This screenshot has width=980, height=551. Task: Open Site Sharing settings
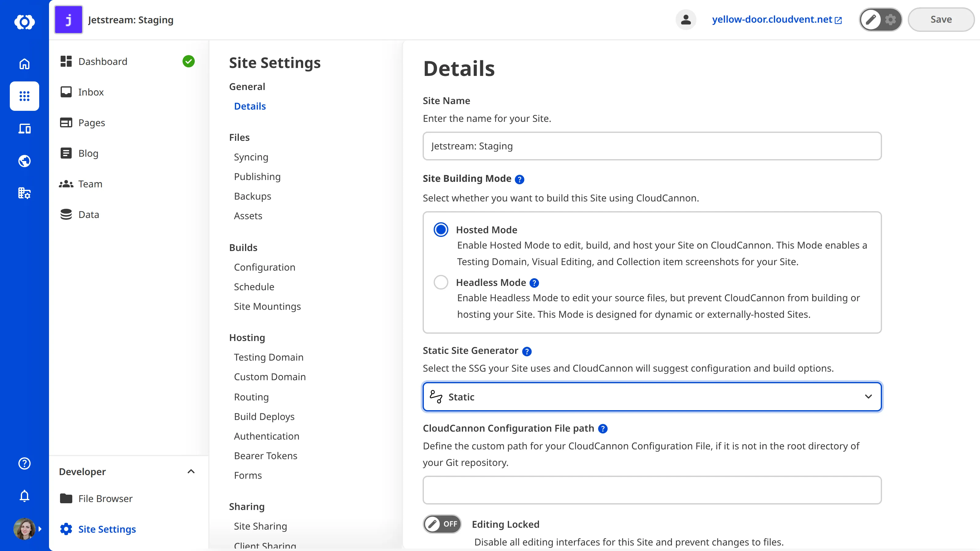[260, 526]
